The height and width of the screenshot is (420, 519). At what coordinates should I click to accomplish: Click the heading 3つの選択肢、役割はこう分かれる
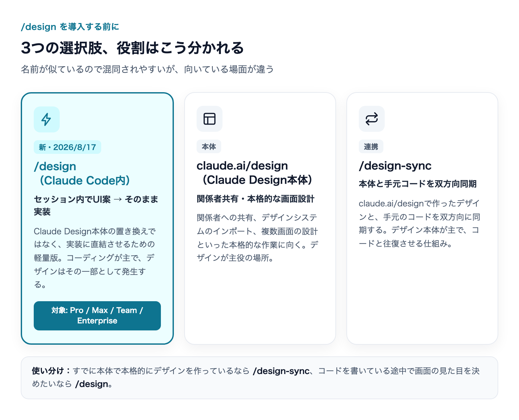132,48
